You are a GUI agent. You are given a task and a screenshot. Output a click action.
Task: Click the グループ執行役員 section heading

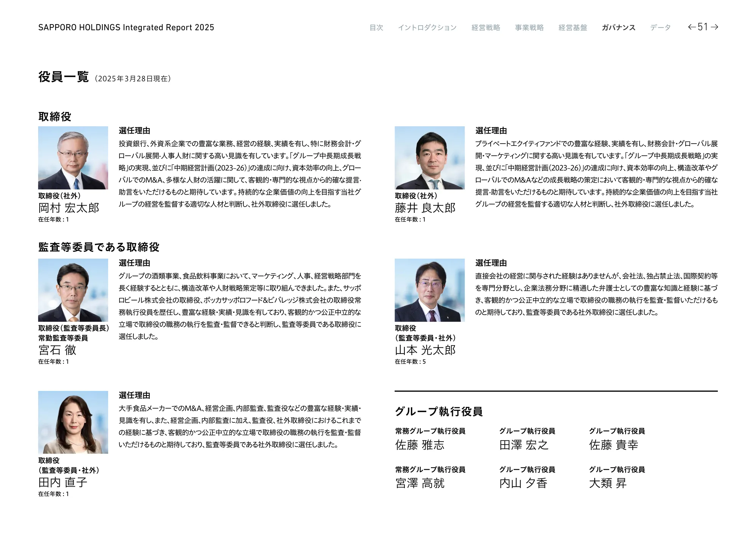438,411
